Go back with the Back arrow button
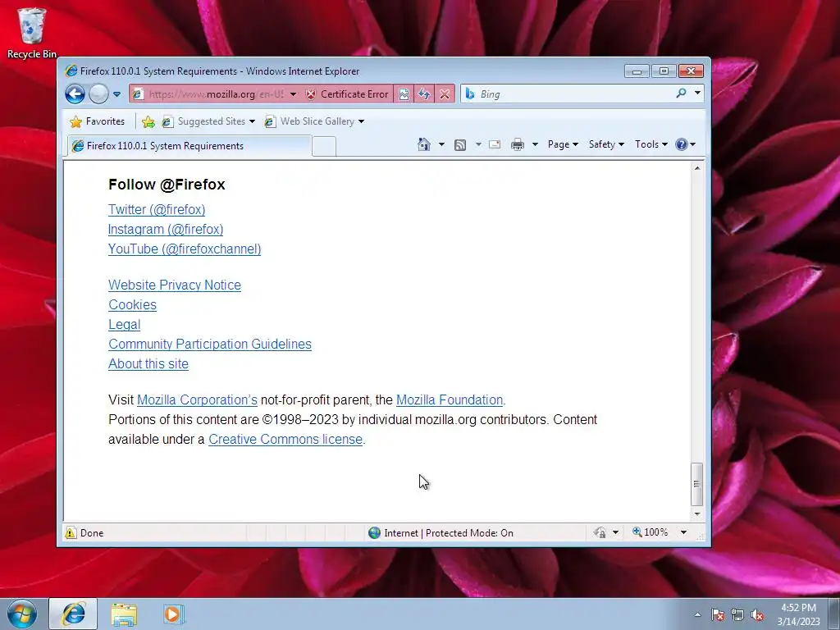The width and height of the screenshot is (840, 630). 75,94
